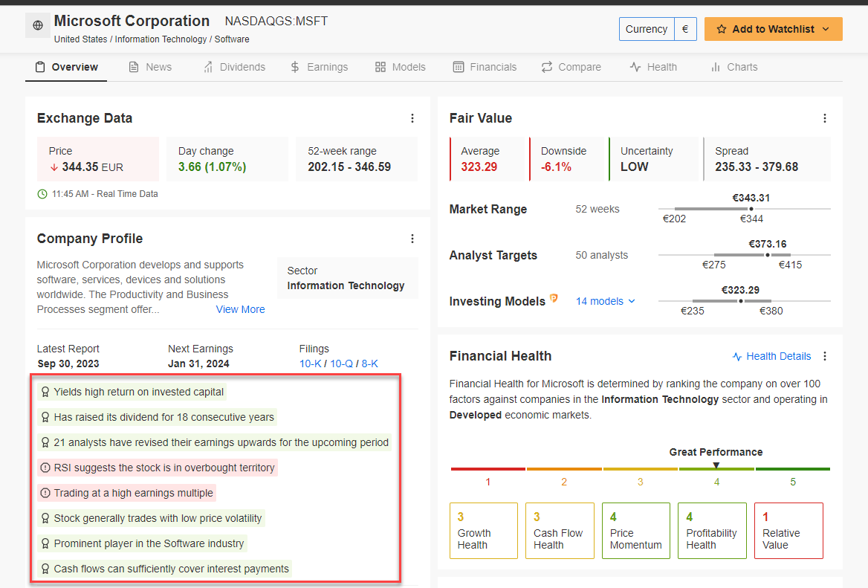Click the globe icon beside Microsoft Corporation

click(x=38, y=25)
